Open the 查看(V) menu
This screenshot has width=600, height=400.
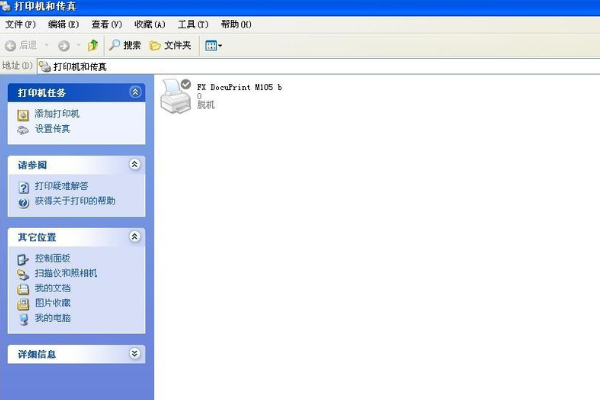coord(107,24)
